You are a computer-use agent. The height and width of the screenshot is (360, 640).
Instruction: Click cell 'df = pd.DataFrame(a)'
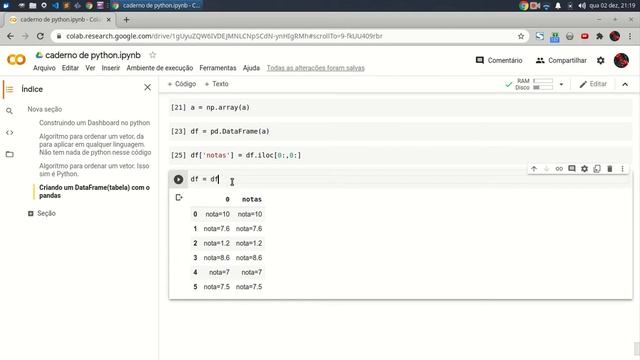click(400, 131)
